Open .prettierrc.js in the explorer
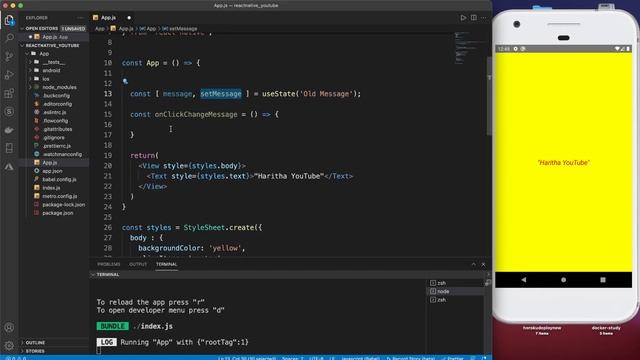The width and height of the screenshot is (640, 360). (x=57, y=146)
